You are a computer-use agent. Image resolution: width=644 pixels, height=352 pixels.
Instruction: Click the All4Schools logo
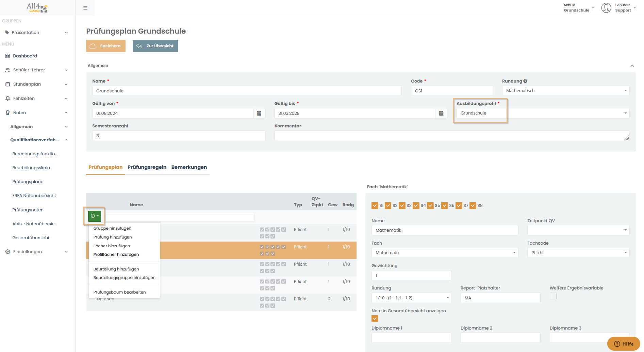pos(37,7)
